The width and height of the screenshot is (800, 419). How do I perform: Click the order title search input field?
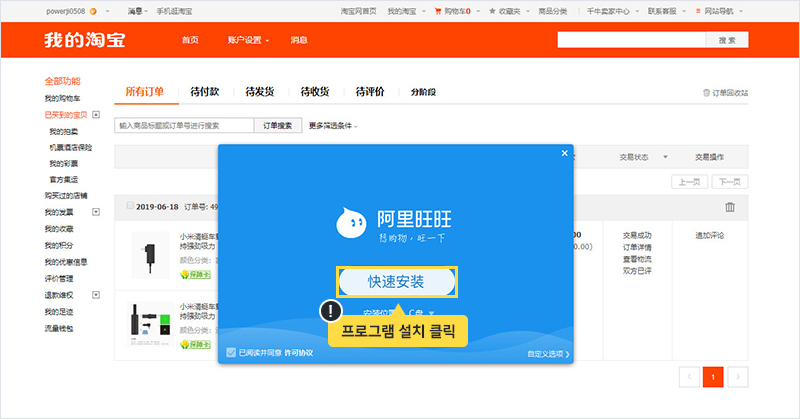[184, 126]
